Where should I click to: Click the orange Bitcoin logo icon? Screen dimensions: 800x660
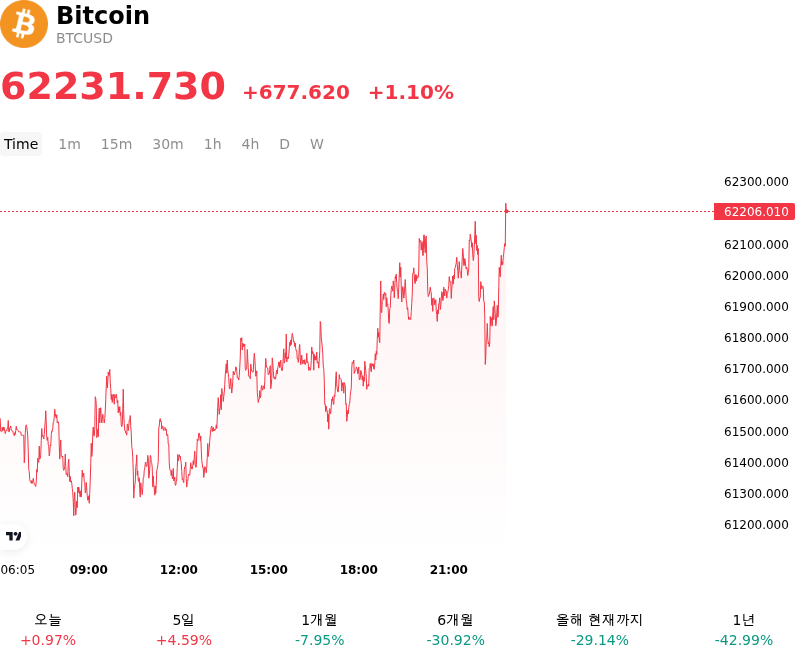point(24,24)
